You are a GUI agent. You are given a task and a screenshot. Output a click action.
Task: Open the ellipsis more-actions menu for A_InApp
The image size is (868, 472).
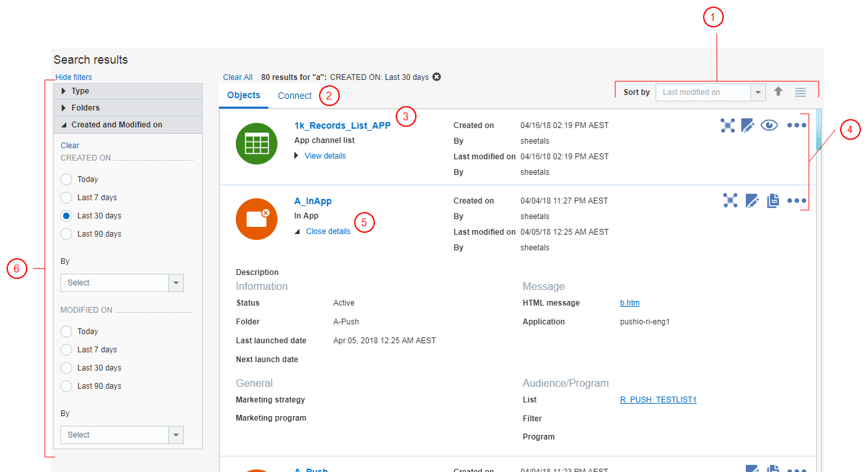pos(797,200)
